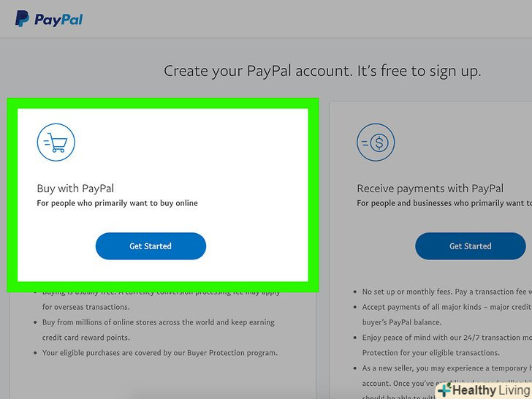The image size is (532, 399).
Task: Click the Buyer Protection program bullet text
Action: (160, 353)
